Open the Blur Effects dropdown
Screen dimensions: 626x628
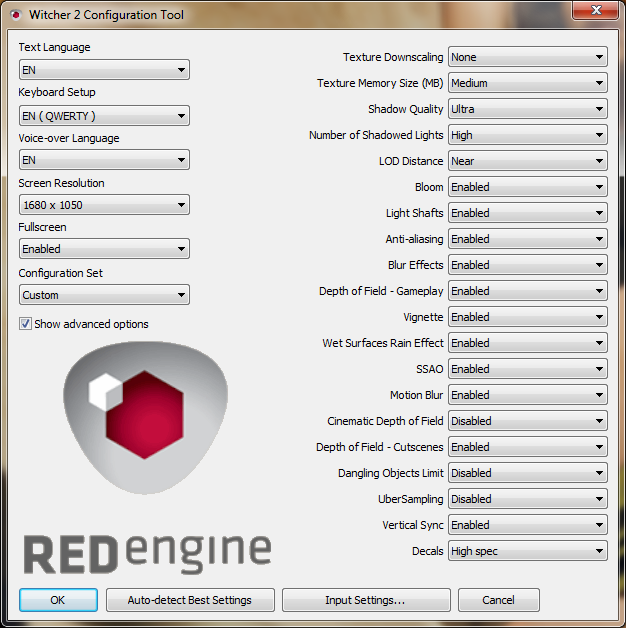(527, 265)
